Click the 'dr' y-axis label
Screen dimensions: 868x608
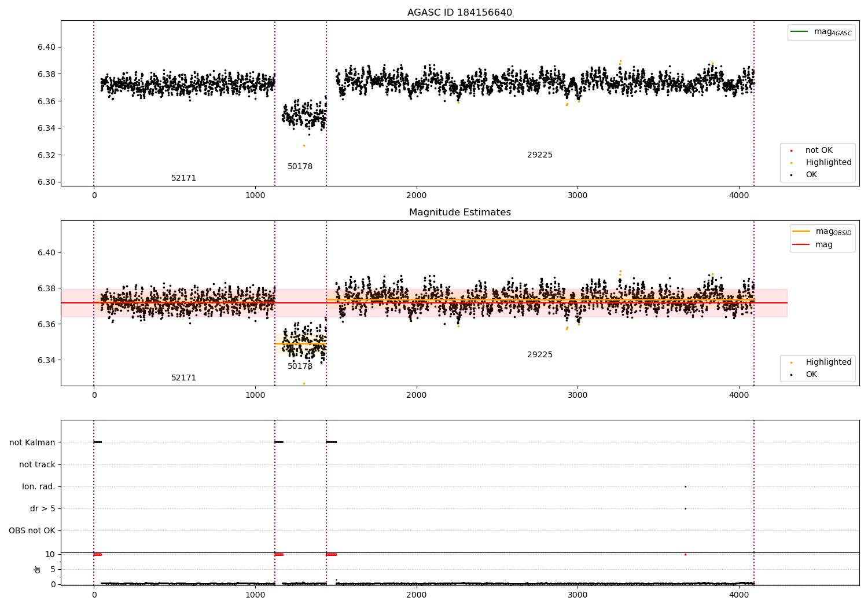38,569
